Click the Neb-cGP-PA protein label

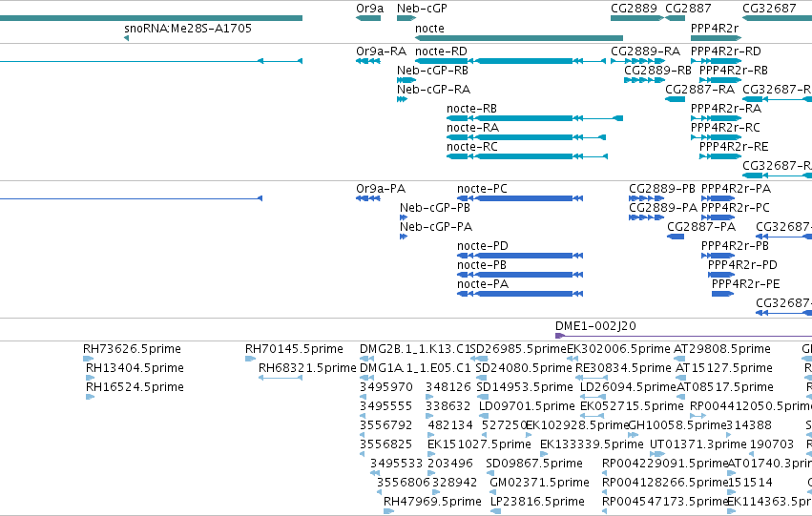(x=436, y=227)
